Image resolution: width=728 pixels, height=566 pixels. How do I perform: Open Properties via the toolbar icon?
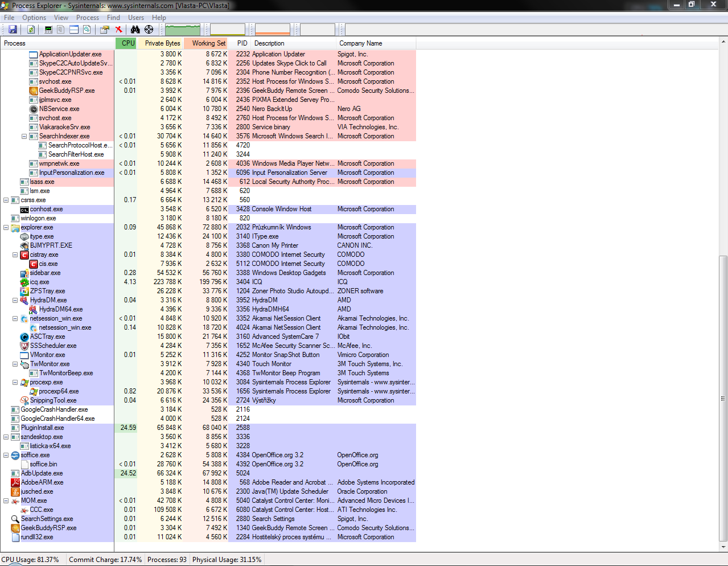coord(105,30)
